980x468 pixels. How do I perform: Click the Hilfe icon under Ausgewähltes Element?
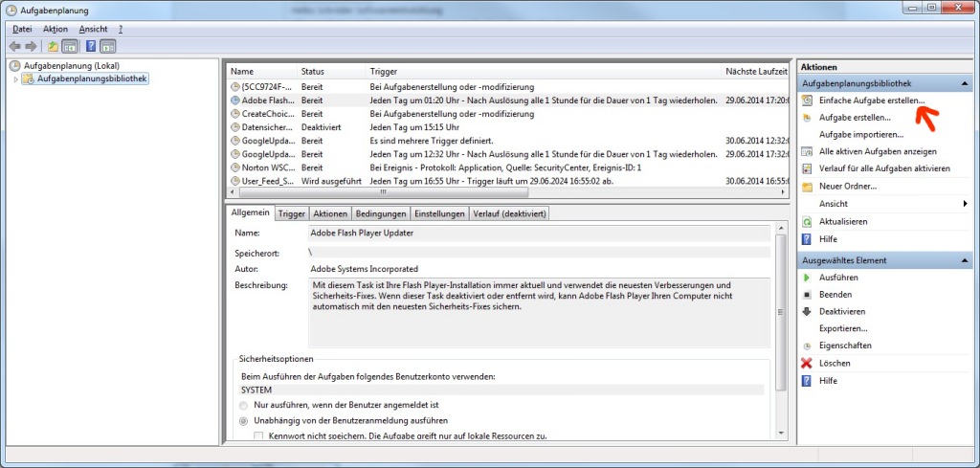808,381
